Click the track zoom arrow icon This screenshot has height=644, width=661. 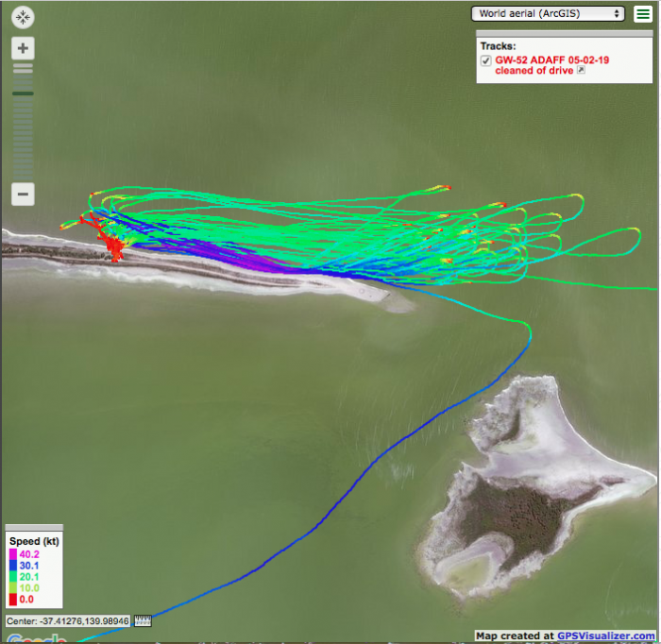582,70
